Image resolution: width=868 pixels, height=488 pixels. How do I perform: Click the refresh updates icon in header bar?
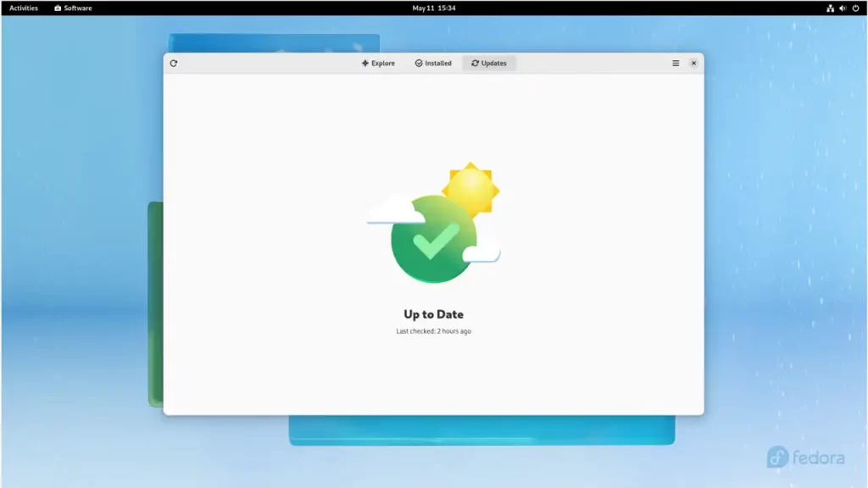pyautogui.click(x=174, y=64)
